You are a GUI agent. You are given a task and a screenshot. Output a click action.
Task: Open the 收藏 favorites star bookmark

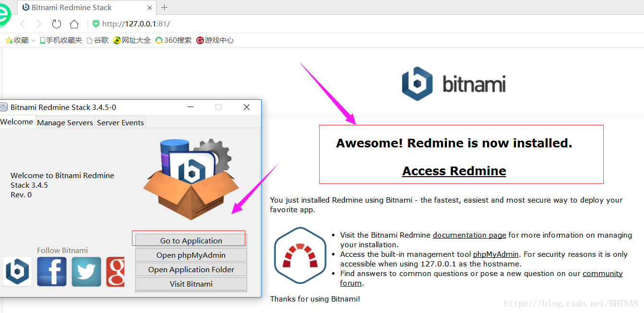(x=17, y=40)
